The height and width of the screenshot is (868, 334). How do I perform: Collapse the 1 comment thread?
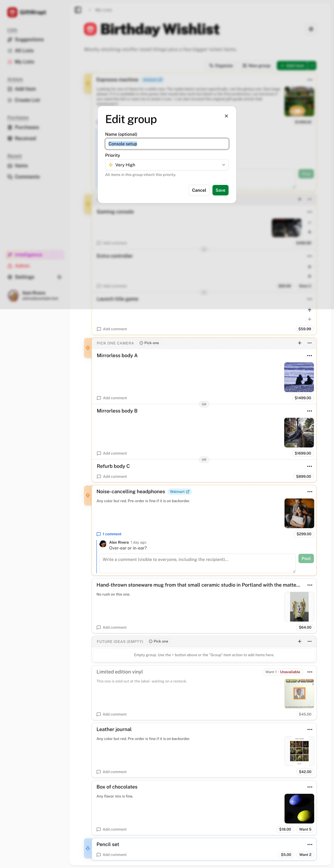[109, 534]
